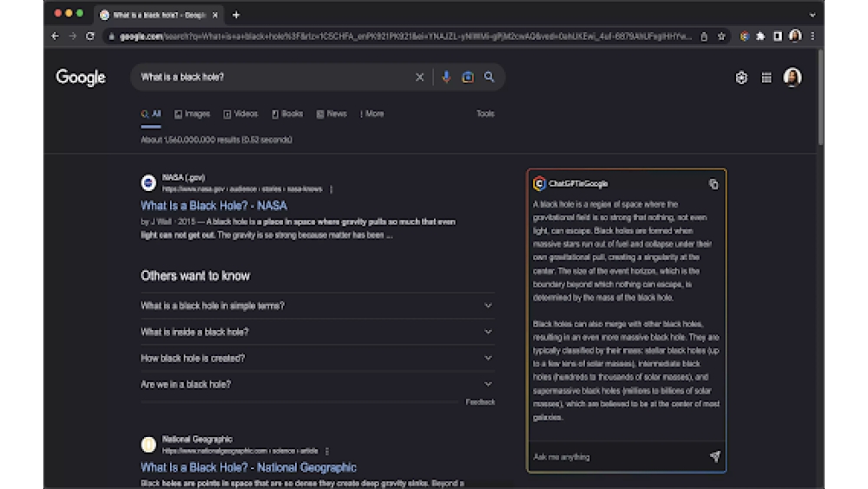Copy the ChatGPT answer with the copy icon
Viewport: 868px width, 489px height.
713,184
